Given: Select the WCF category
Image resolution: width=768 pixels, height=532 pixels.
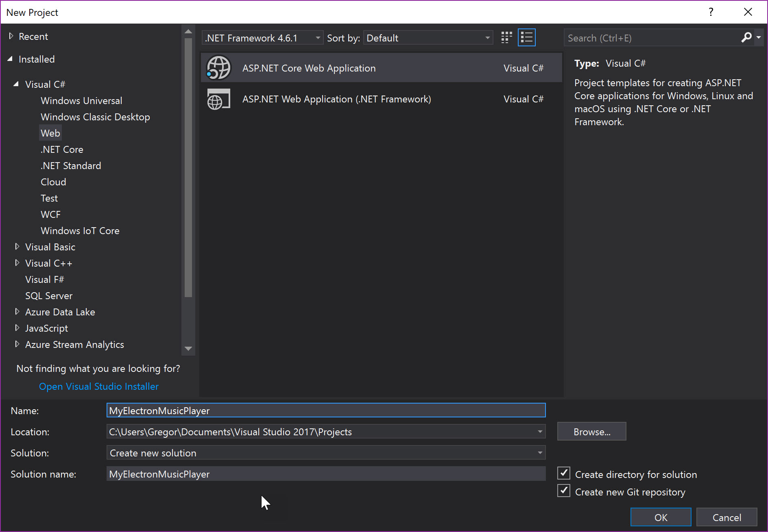Looking at the screenshot, I should (50, 215).
